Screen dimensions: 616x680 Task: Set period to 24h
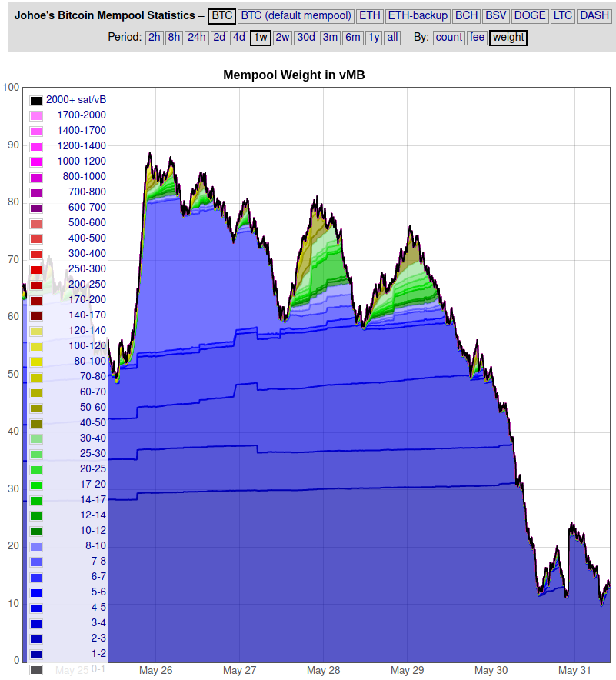(196, 38)
